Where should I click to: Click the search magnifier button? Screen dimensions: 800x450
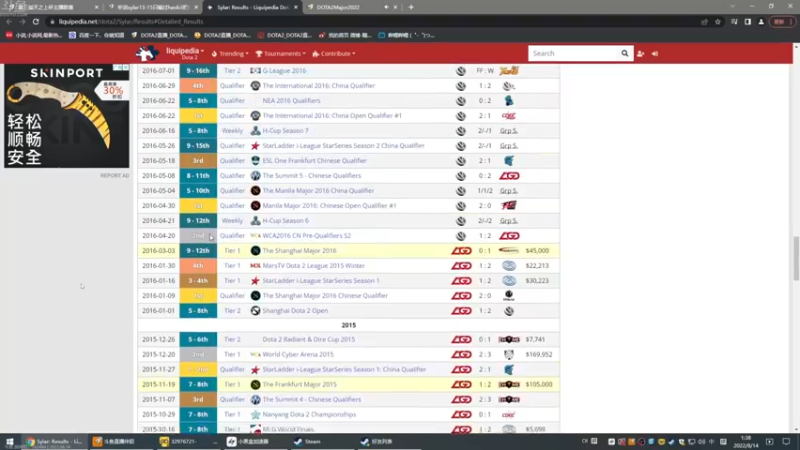tap(624, 53)
